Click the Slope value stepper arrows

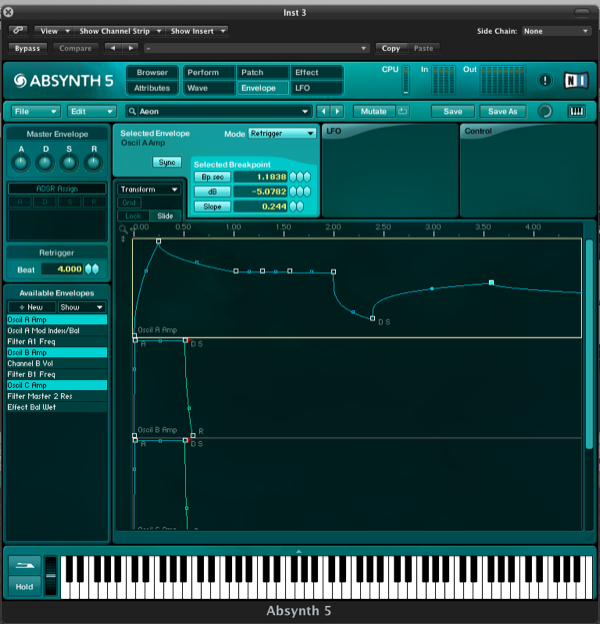point(297,207)
